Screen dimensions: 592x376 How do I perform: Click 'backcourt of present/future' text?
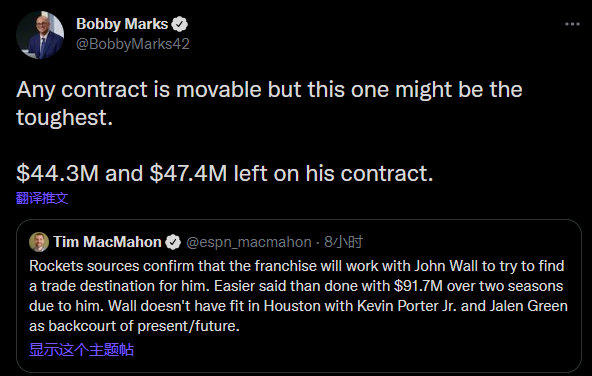click(x=144, y=326)
